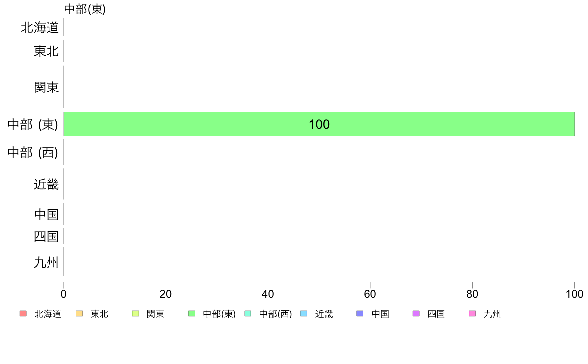Screen dimensions: 588x364
Task: Click the 中部 (西) axis label
Action: pyautogui.click(x=33, y=152)
